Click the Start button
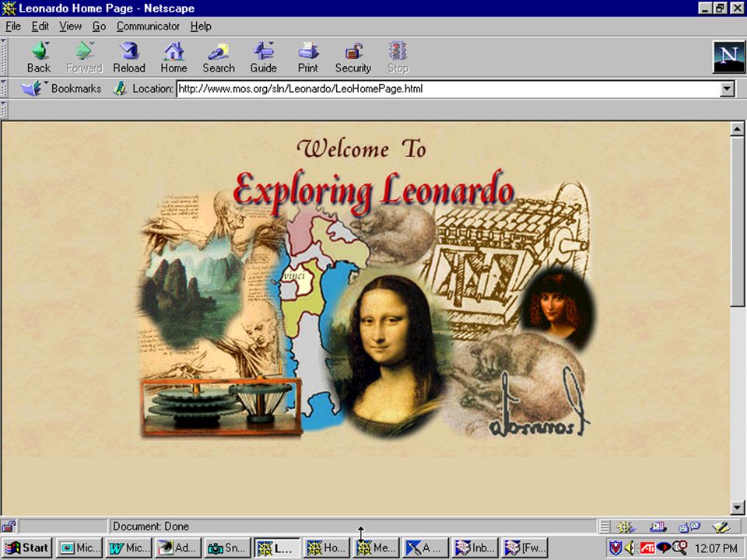Screen dimensions: 747x560 point(26,548)
